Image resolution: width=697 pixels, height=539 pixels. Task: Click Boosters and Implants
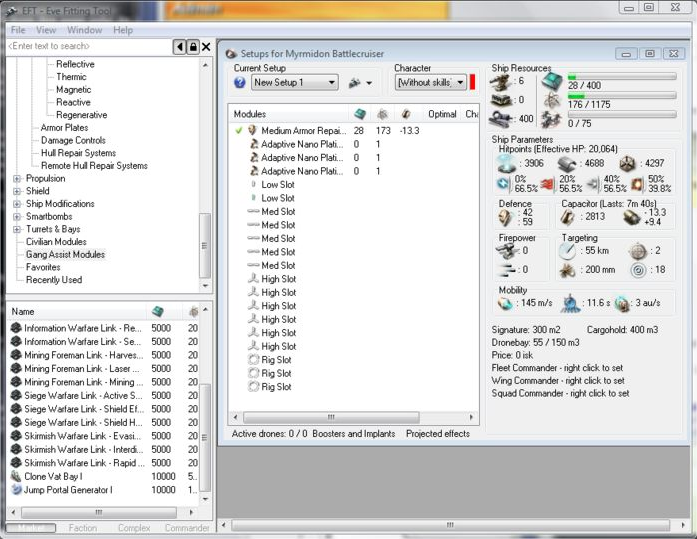point(353,434)
